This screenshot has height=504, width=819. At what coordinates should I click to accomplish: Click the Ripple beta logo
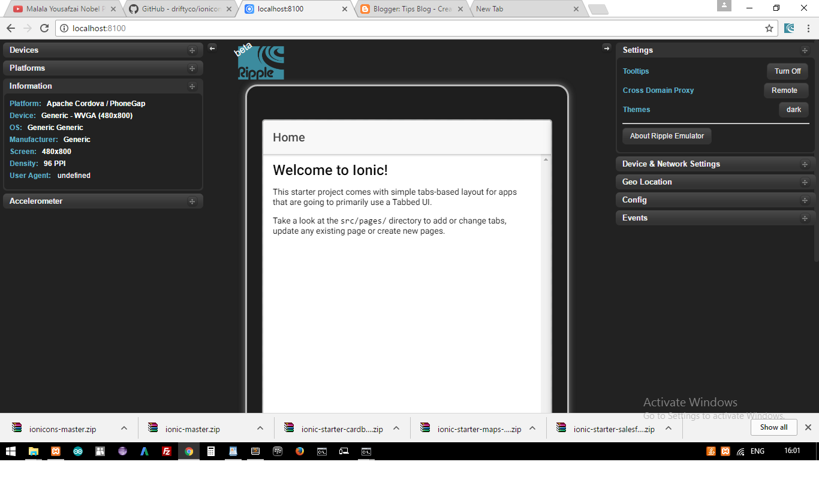(260, 62)
